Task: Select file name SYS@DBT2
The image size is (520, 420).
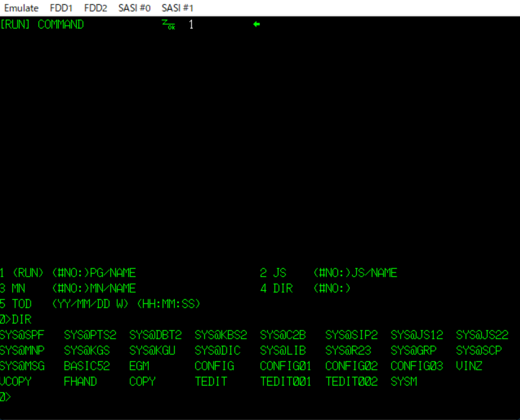Action: (x=156, y=335)
